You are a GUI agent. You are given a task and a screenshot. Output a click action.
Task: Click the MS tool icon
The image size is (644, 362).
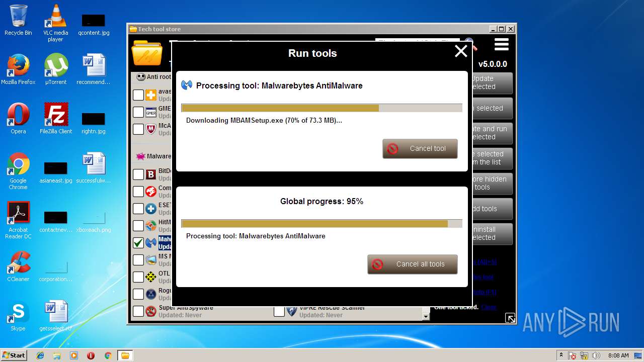click(151, 260)
